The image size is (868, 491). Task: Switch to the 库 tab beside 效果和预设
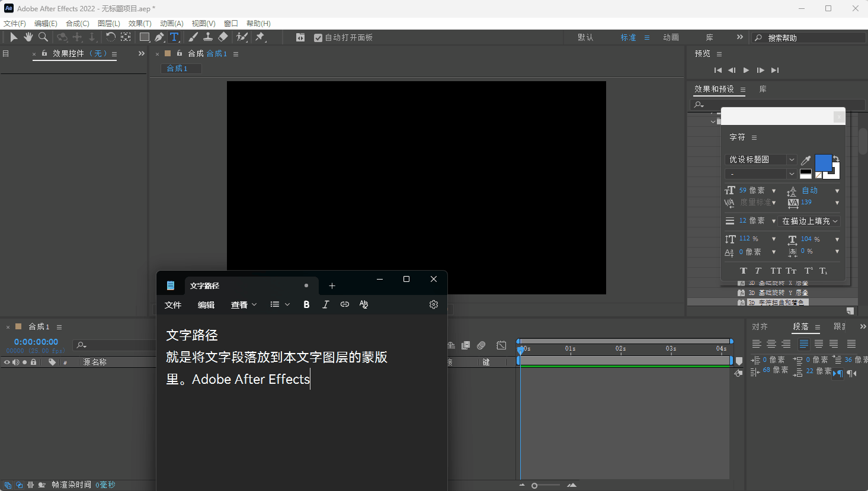[763, 89]
